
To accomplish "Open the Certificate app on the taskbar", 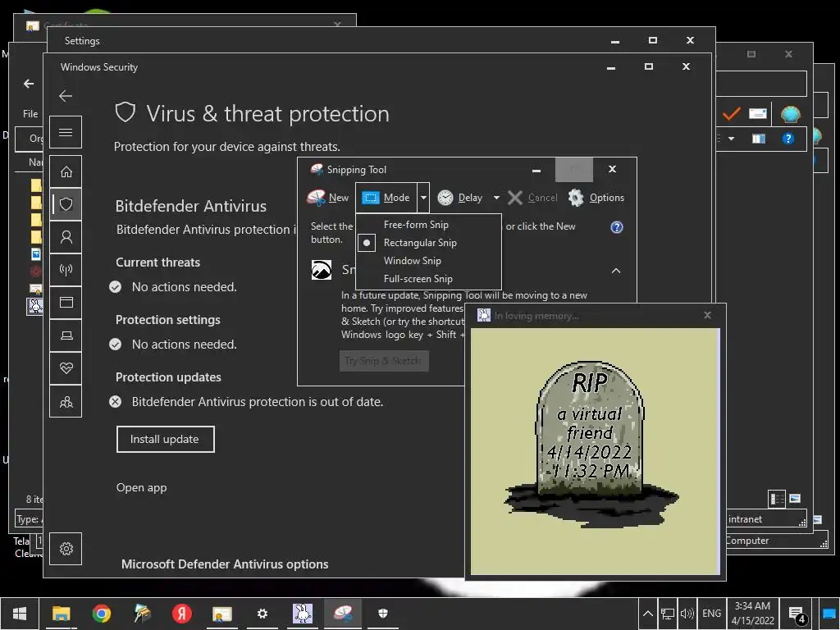I will (x=221, y=614).
